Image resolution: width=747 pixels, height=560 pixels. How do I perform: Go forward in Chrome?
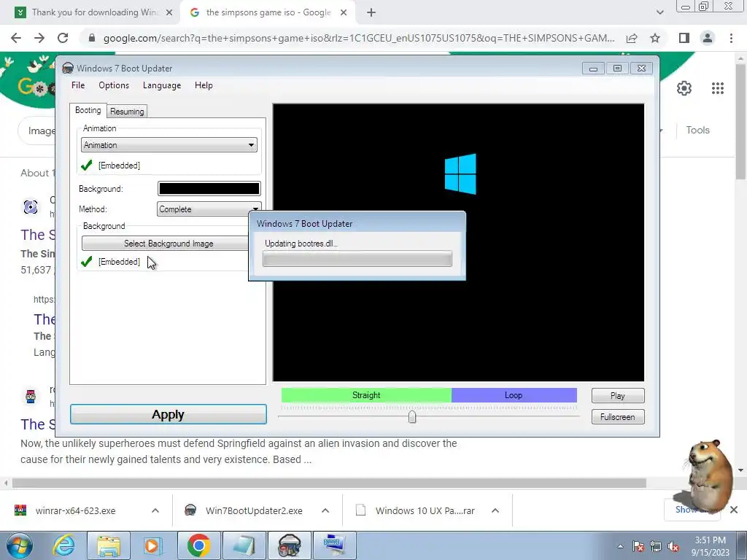click(x=39, y=38)
